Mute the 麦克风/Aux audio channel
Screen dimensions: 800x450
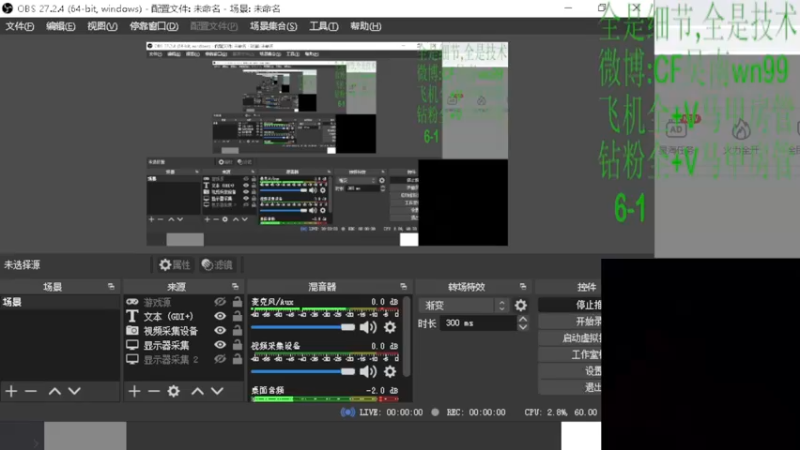[368, 327]
